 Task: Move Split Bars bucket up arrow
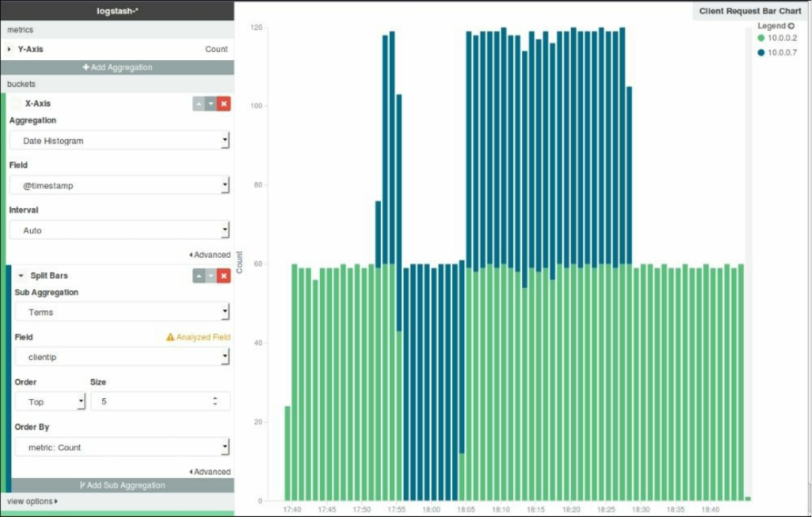[x=199, y=276]
